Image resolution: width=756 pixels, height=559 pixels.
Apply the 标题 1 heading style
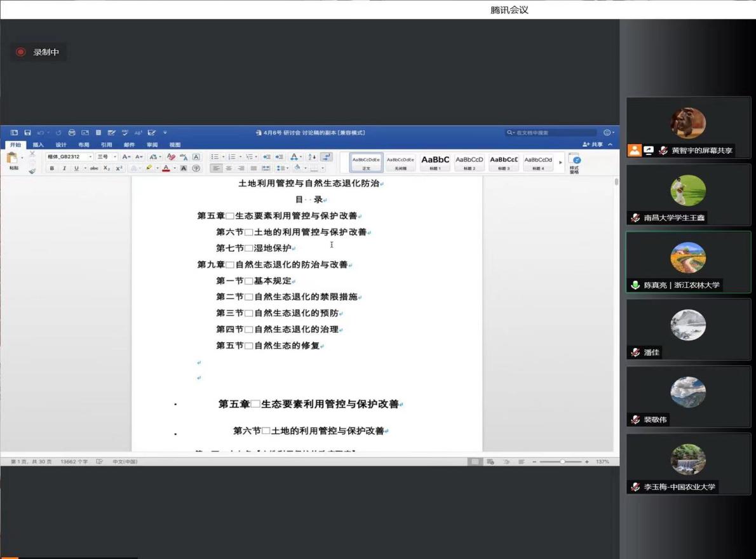click(435, 162)
